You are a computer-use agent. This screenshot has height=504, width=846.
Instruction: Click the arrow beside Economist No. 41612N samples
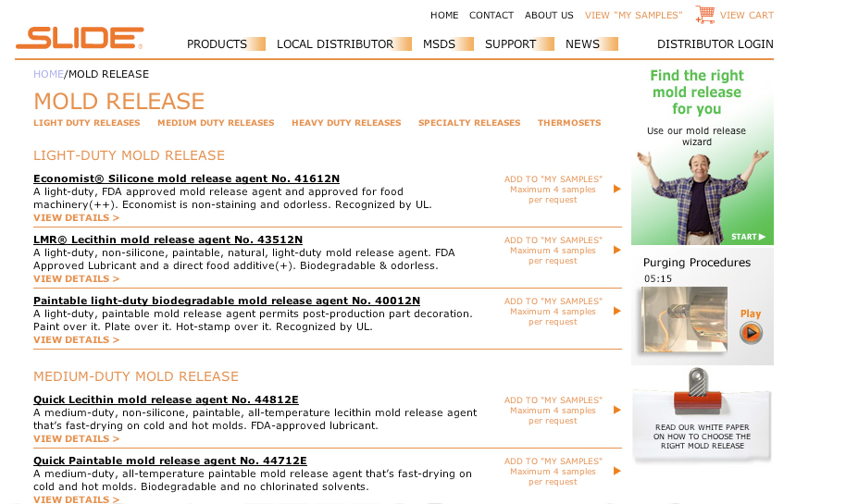pos(617,189)
